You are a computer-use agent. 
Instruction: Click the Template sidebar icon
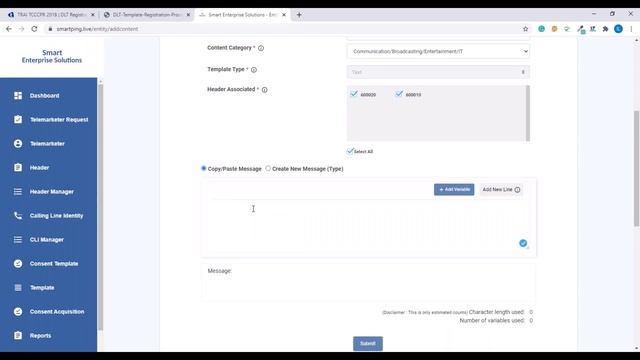[18, 288]
